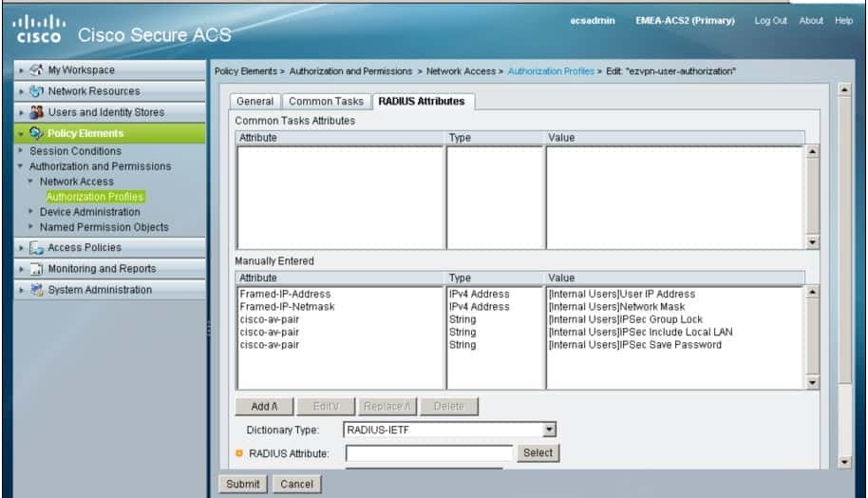Expand Named Permission Objects arrow
The height and width of the screenshot is (498, 868).
coord(30,226)
